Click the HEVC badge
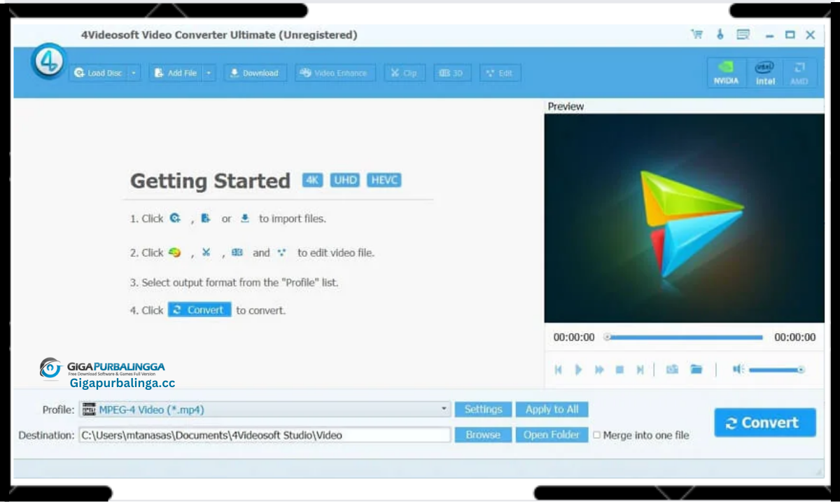 coord(384,180)
